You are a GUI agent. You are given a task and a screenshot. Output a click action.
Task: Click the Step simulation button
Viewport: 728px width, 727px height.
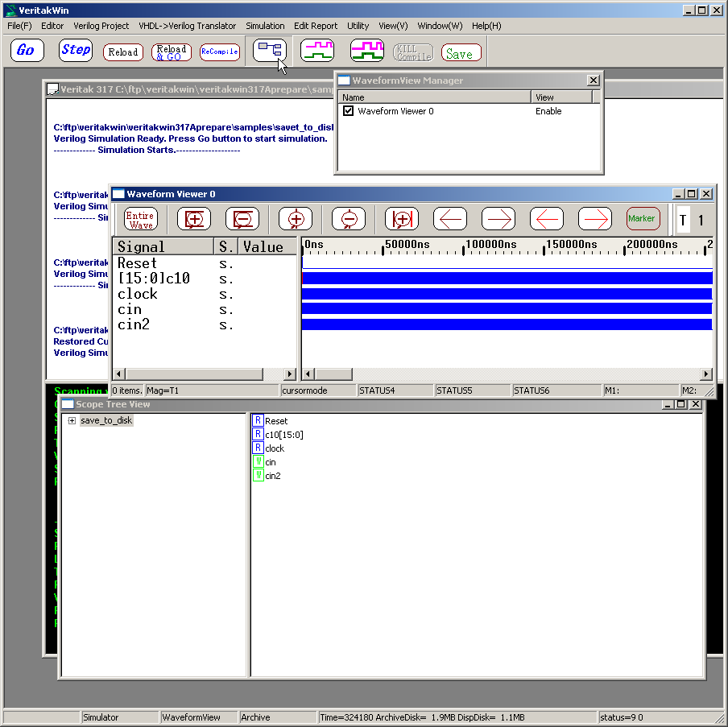click(76, 50)
